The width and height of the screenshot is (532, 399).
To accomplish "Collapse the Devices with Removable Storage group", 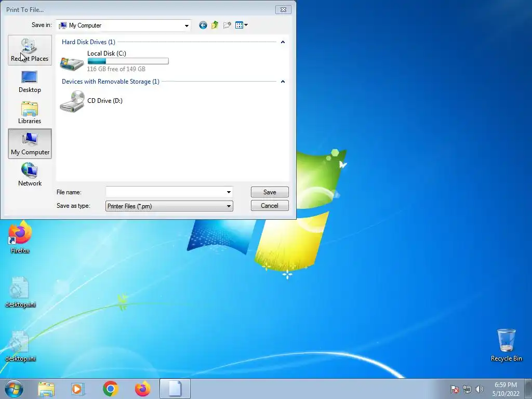I will [283, 82].
